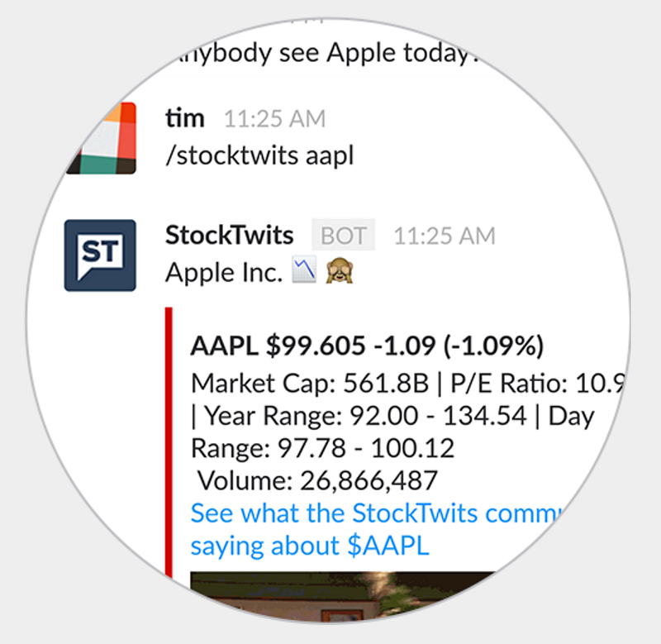661x644 pixels.
Task: Click the timestamp on the StockTwits message
Action: click(445, 236)
